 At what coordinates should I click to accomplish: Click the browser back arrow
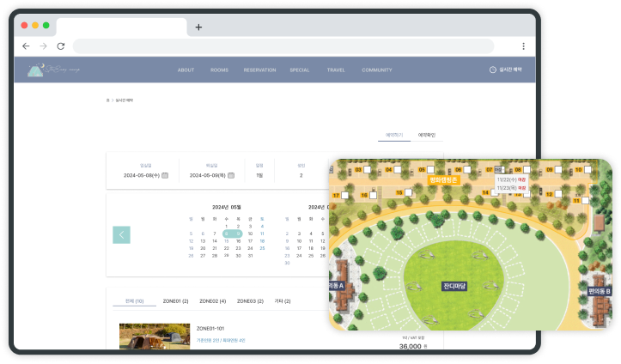(26, 45)
